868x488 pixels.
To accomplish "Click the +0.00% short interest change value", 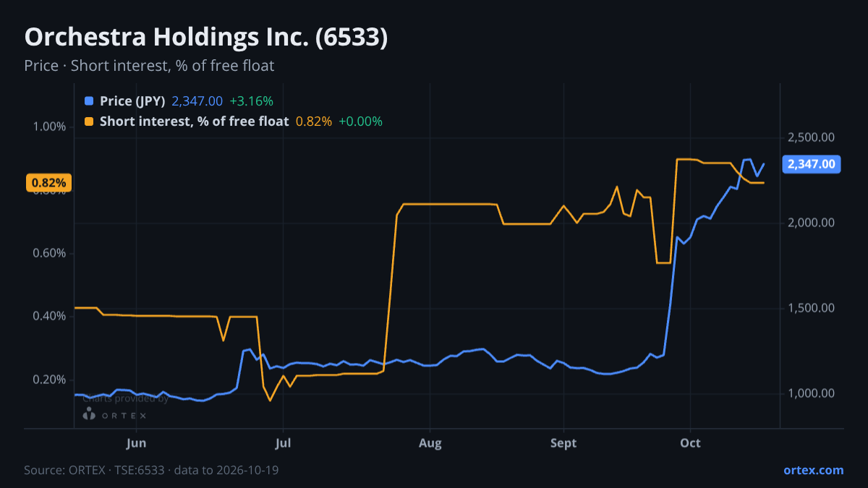I will [x=360, y=121].
